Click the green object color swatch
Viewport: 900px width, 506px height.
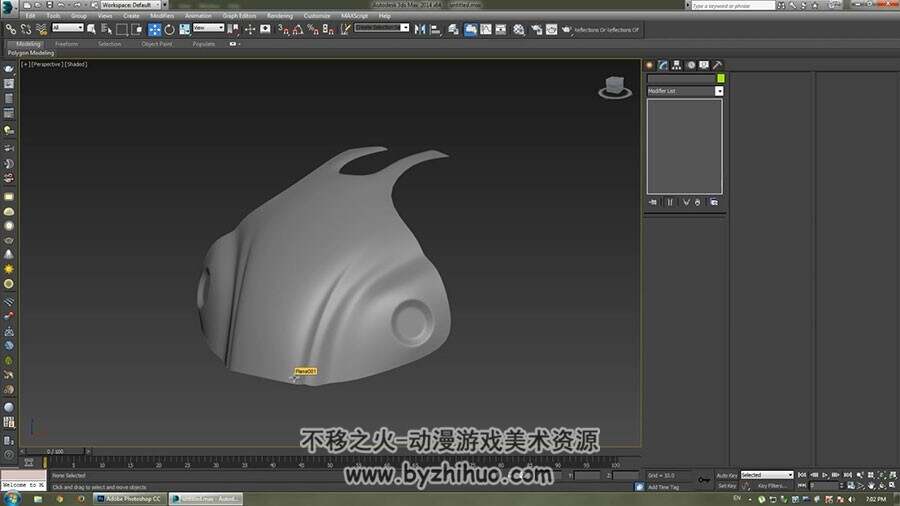pos(721,79)
